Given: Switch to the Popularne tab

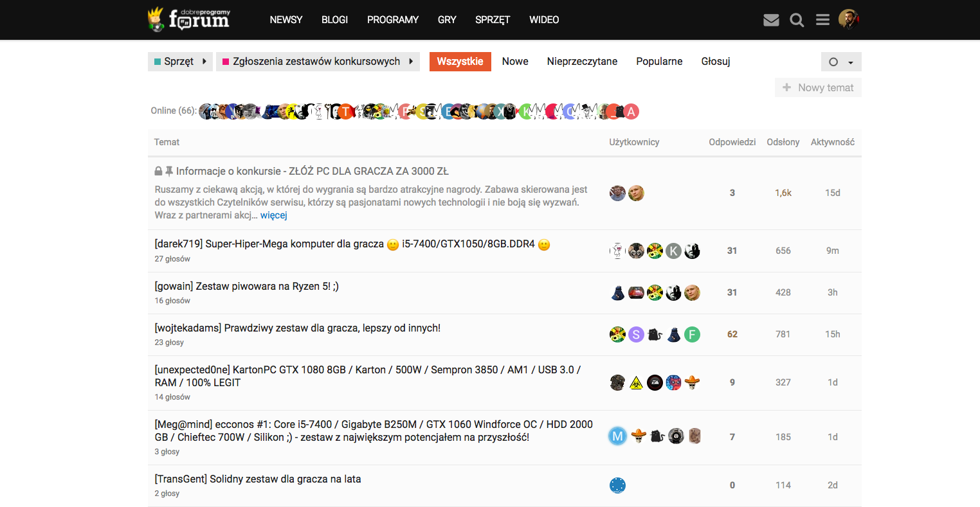Looking at the screenshot, I should 659,62.
